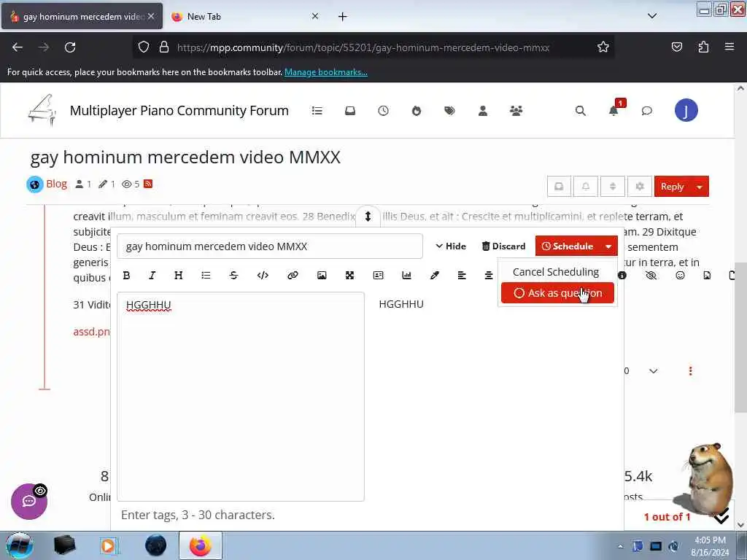The width and height of the screenshot is (747, 560).
Task: Open the topic sort options button
Action: 613,186
